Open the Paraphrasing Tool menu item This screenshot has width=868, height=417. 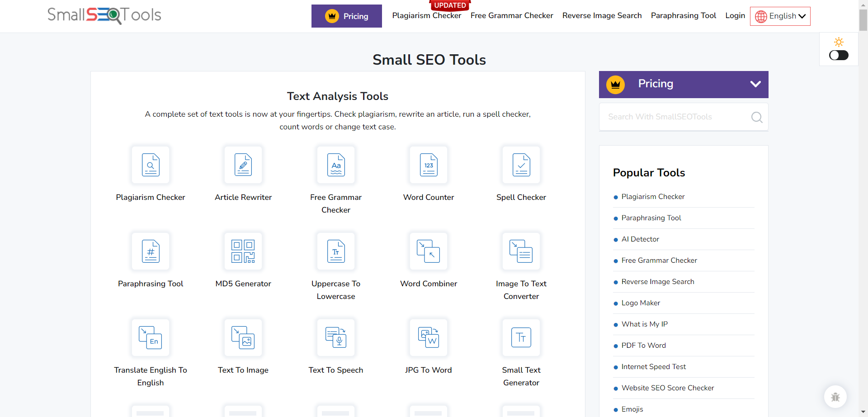pos(683,15)
